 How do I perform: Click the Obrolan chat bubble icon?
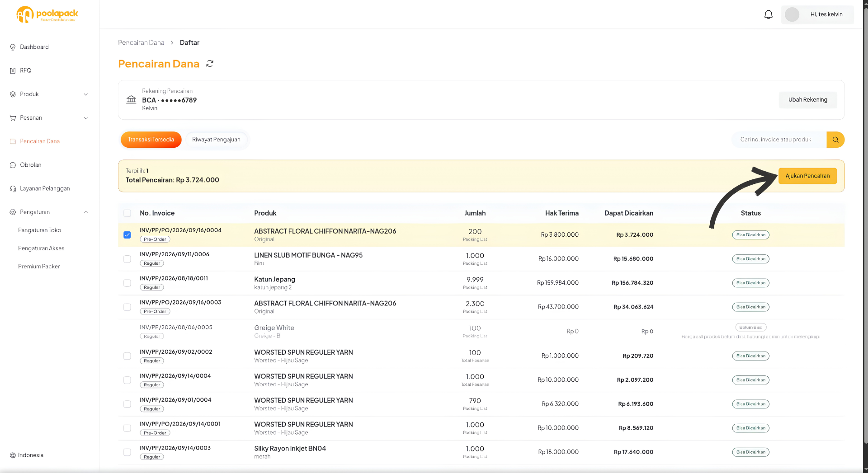13,165
